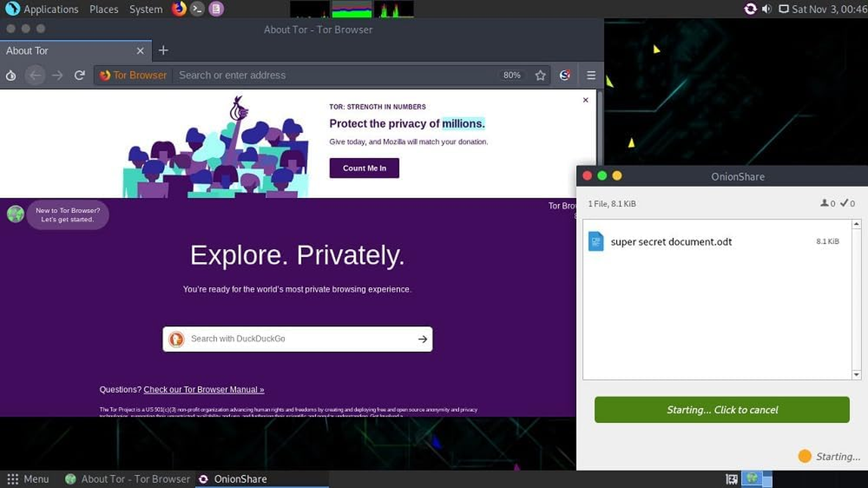Reload the current Tor Browser page
Image resolution: width=868 pixels, height=488 pixels.
pos(79,76)
